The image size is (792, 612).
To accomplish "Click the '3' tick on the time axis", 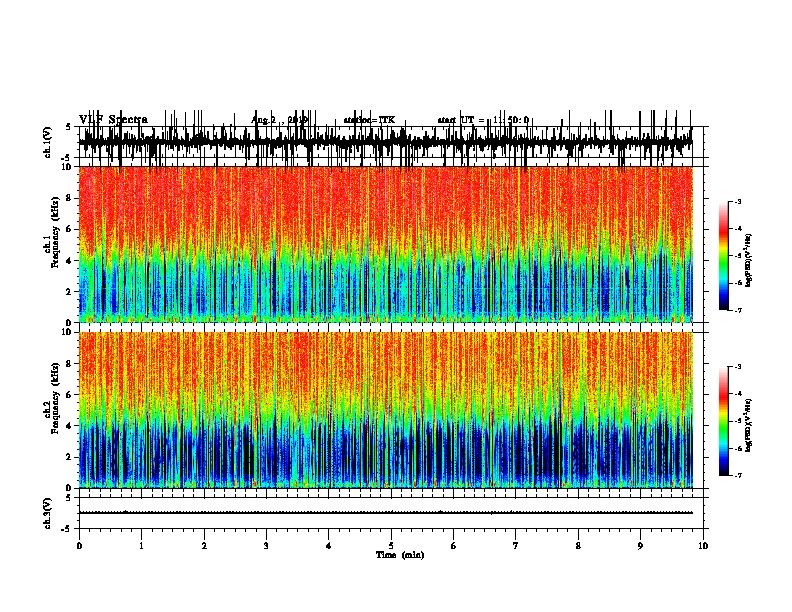I will (266, 546).
